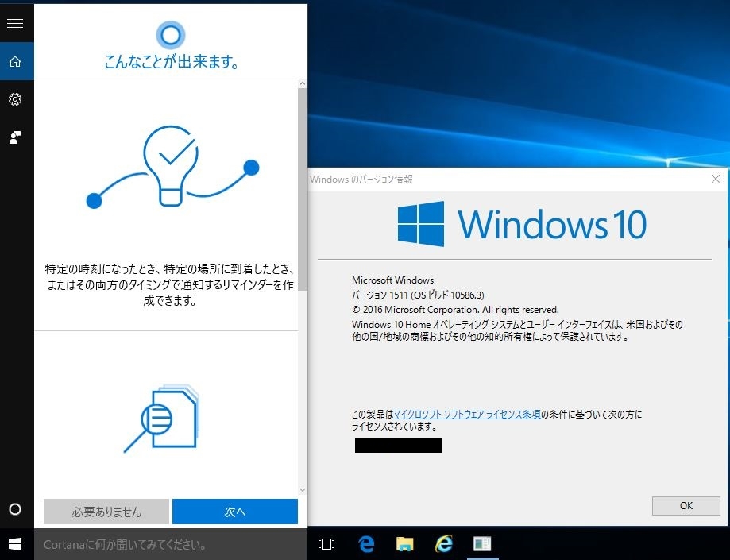
Task: Close the Windows のバージョン情報 dialog
Action: pos(716,179)
